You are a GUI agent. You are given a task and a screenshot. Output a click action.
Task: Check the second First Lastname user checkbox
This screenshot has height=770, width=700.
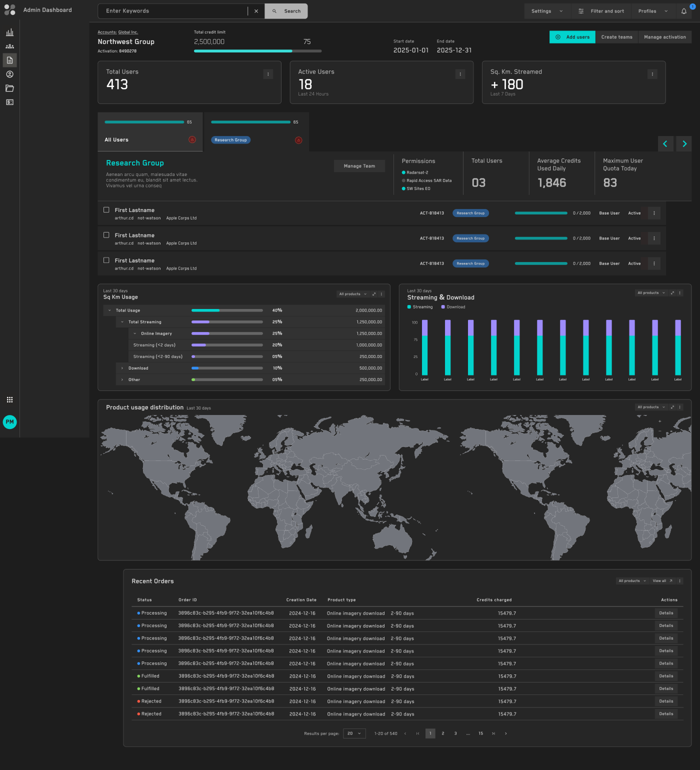pyautogui.click(x=106, y=235)
